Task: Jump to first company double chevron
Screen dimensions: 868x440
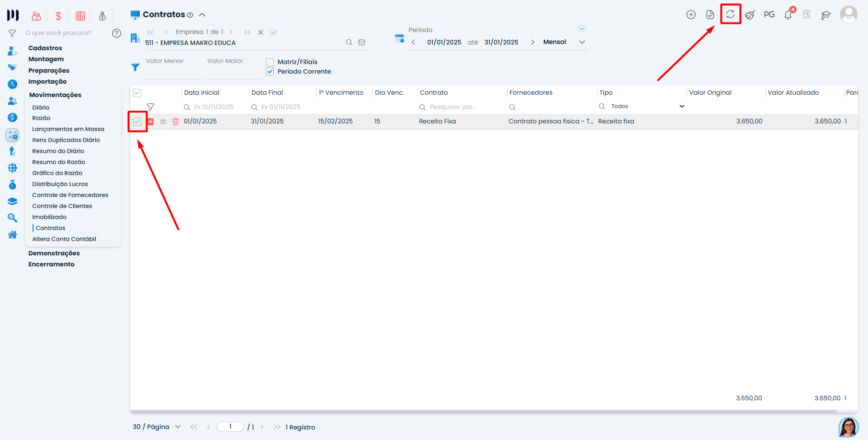Action: pos(150,32)
